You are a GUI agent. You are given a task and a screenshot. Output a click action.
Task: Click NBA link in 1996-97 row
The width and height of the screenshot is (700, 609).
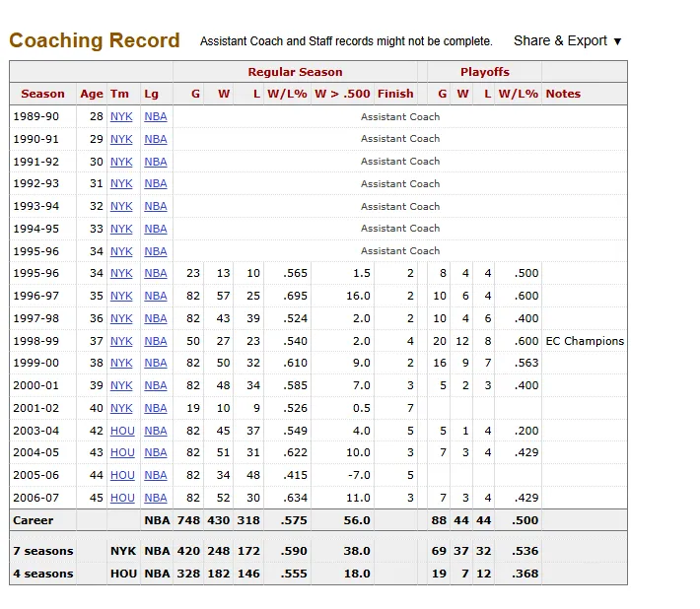tap(156, 296)
